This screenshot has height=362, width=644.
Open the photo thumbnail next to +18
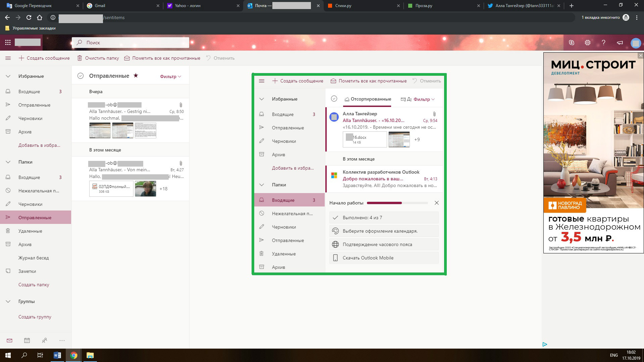145,189
